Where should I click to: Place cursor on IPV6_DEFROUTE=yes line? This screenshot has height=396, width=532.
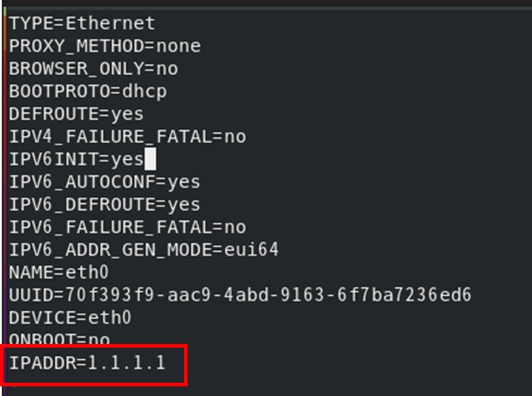(x=104, y=205)
